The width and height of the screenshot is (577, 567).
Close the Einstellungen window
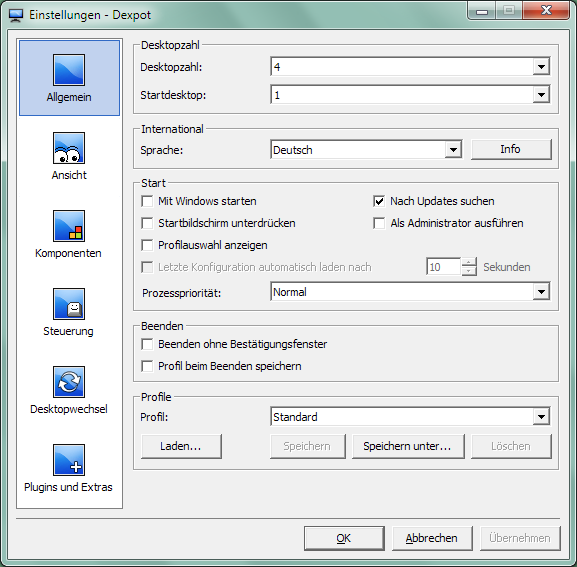pyautogui.click(x=546, y=10)
